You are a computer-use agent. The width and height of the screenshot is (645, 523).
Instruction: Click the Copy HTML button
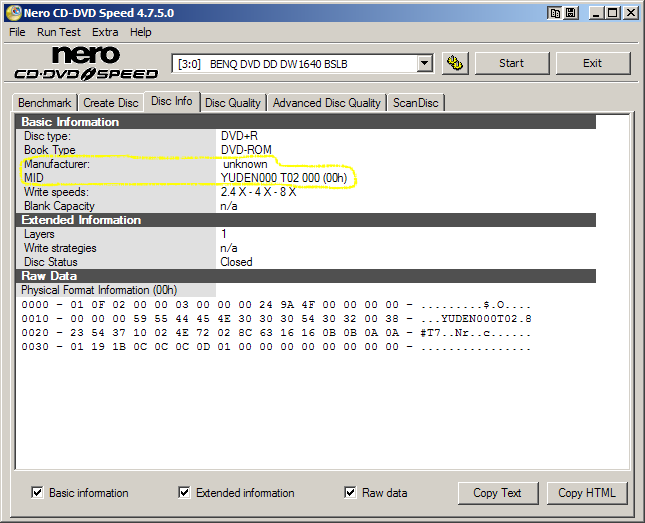point(587,493)
